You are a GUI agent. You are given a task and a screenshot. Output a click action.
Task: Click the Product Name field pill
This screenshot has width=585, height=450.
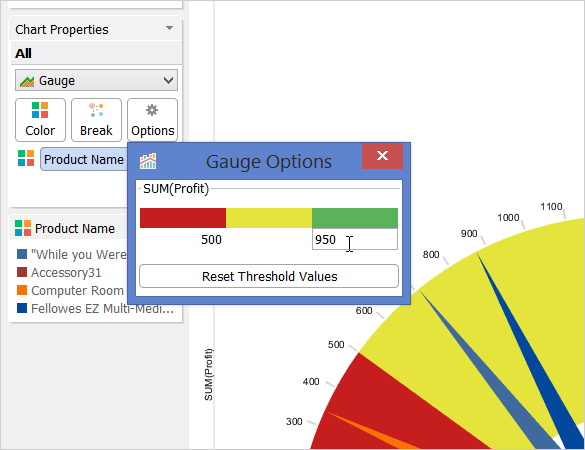(84, 159)
